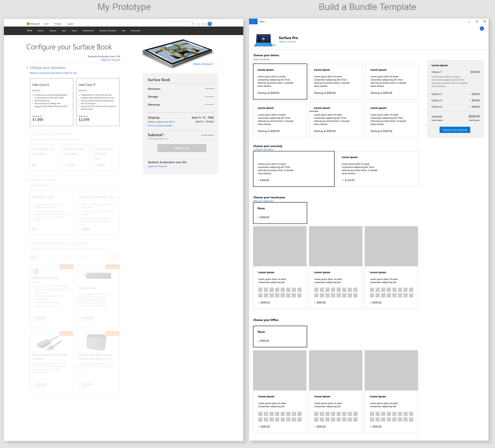Open the Entertainment dropdown
This screenshot has height=448, width=495.
coord(89,31)
